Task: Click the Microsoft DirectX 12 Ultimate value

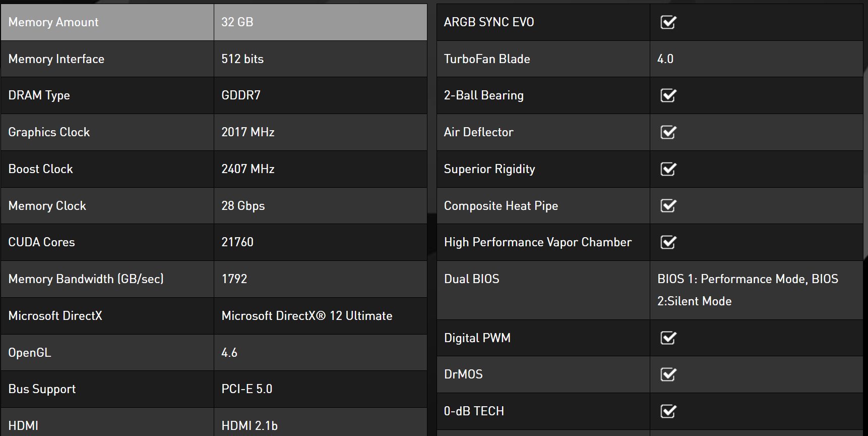Action: coord(306,316)
